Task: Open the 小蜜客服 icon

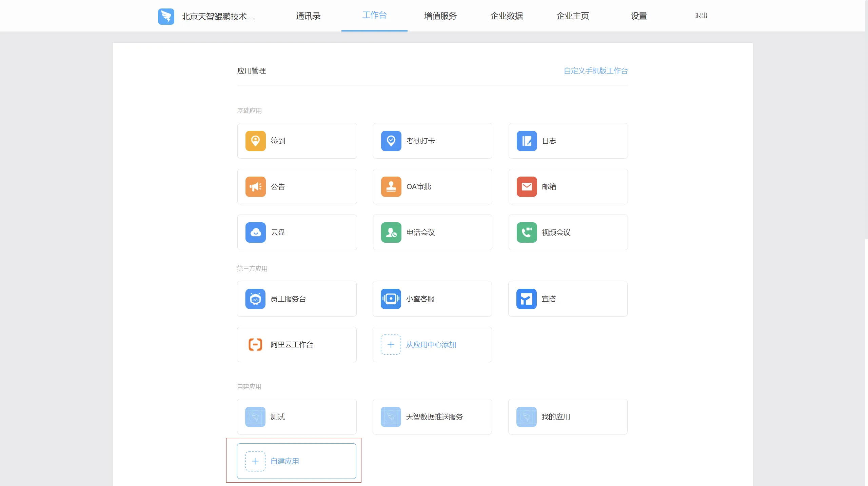Action: (391, 299)
